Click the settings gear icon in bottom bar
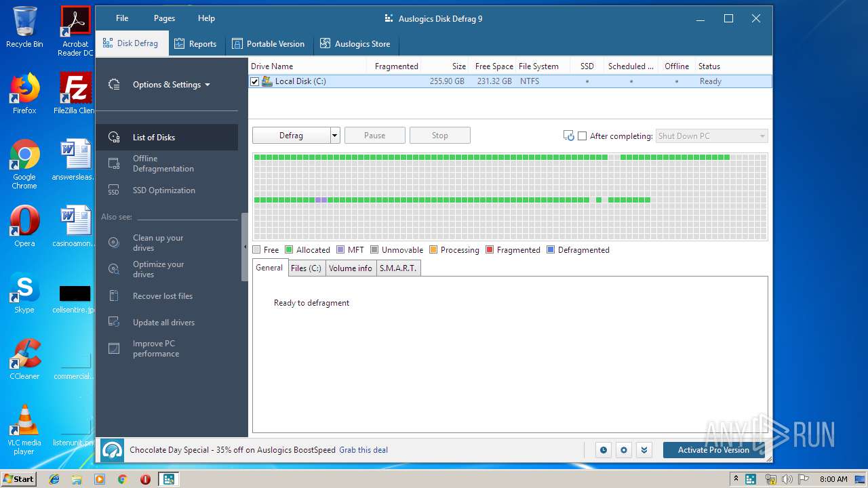Viewport: 868px width, 488px height. pos(624,450)
